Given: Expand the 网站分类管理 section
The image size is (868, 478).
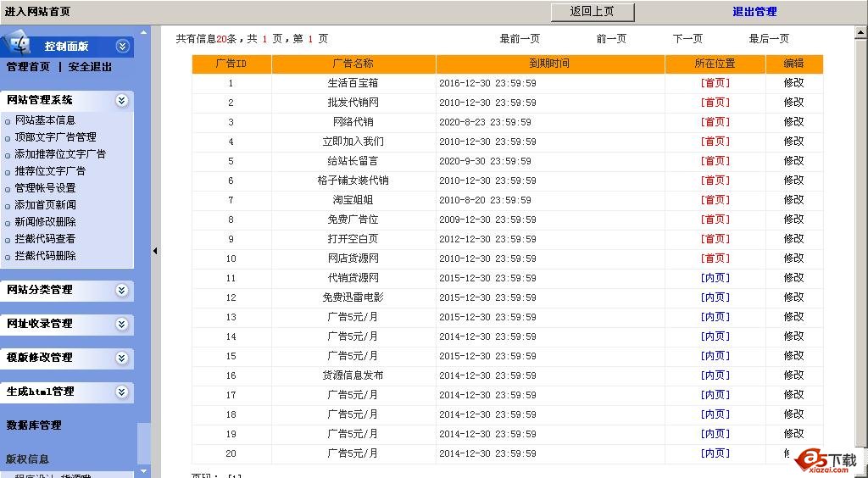Looking at the screenshot, I should point(122,290).
